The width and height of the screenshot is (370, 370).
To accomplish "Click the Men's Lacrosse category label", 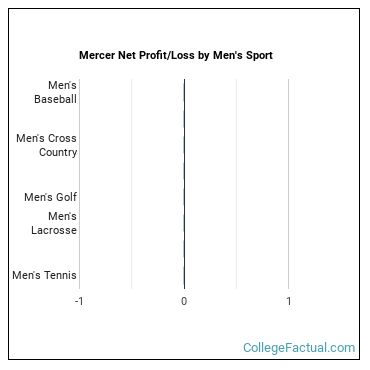I will click(x=54, y=223).
